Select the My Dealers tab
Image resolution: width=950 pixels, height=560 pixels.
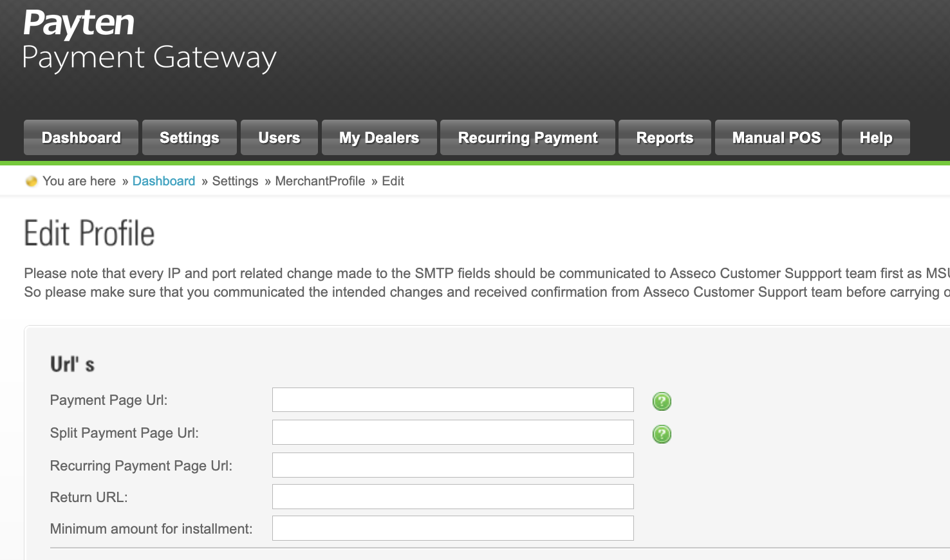pos(379,138)
